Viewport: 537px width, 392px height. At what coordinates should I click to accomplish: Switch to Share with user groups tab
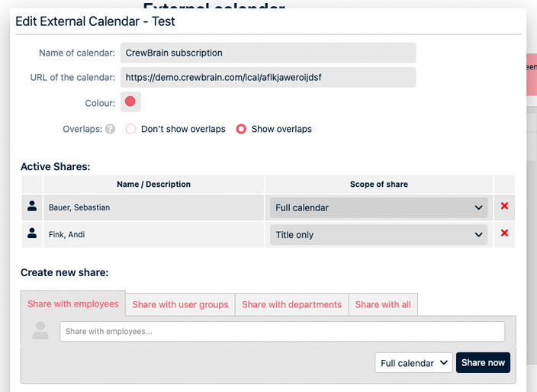pos(180,304)
